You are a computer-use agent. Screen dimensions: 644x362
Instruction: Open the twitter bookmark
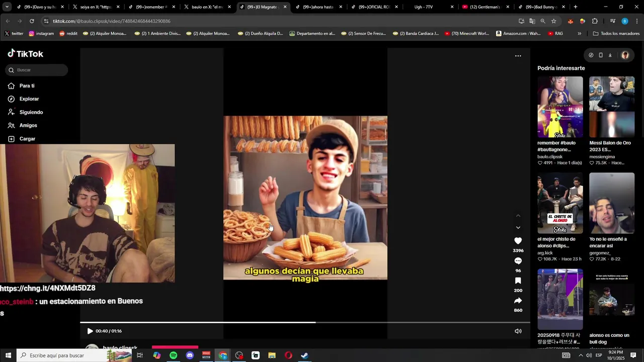pyautogui.click(x=14, y=34)
